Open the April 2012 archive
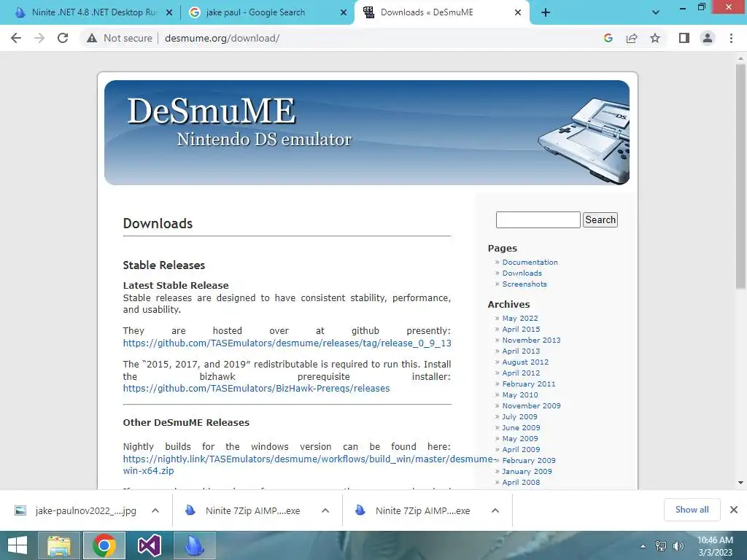 click(x=521, y=373)
